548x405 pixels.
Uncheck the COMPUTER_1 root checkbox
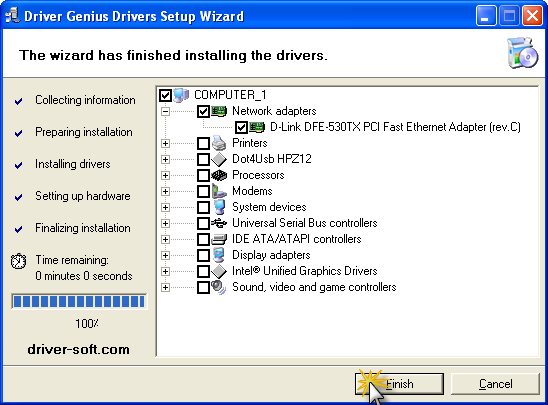point(165,95)
